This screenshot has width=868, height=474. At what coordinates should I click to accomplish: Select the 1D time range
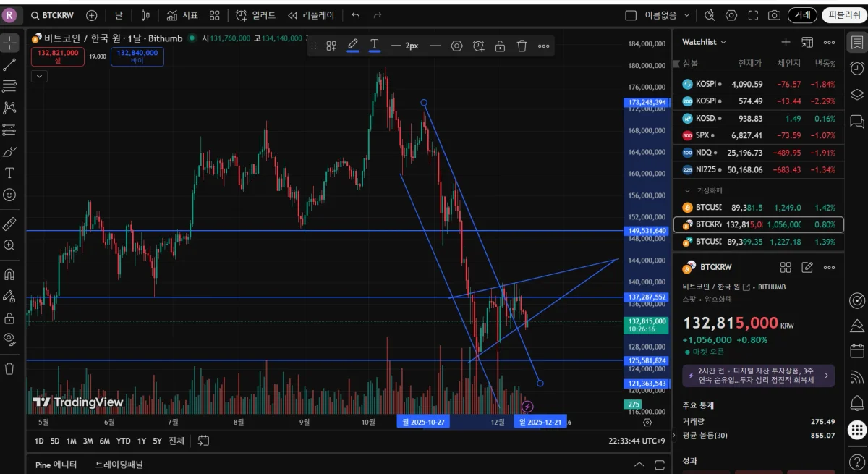click(x=39, y=441)
